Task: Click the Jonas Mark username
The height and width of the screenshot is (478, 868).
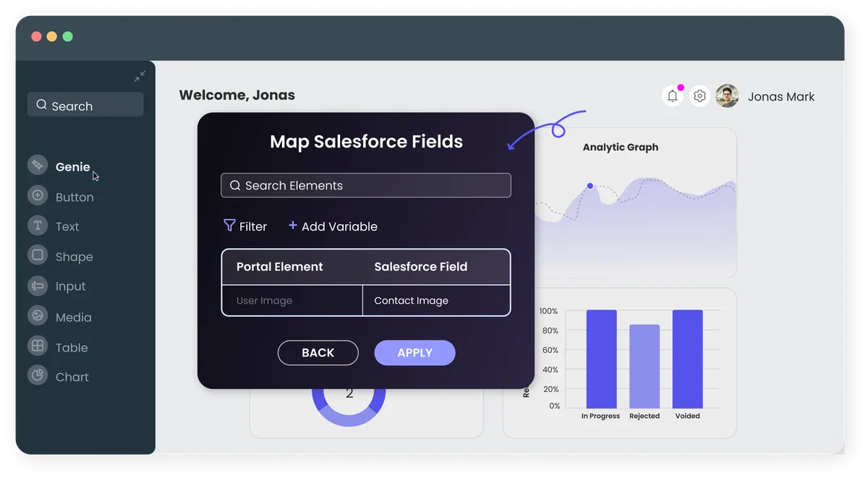Action: coord(781,97)
